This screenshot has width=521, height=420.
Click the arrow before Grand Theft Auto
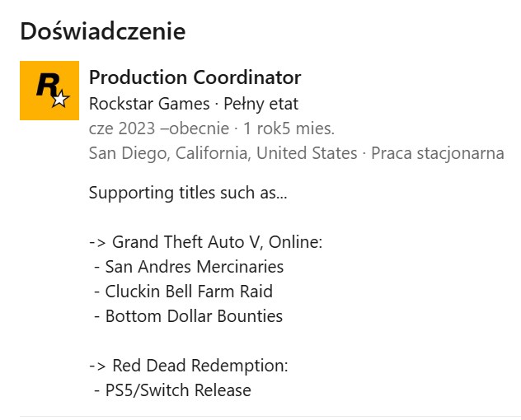coord(97,242)
